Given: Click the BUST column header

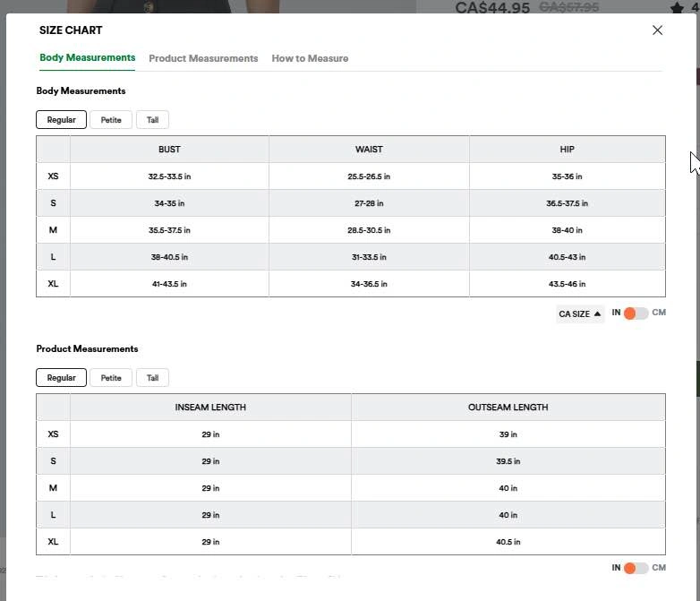Looking at the screenshot, I should [169, 150].
